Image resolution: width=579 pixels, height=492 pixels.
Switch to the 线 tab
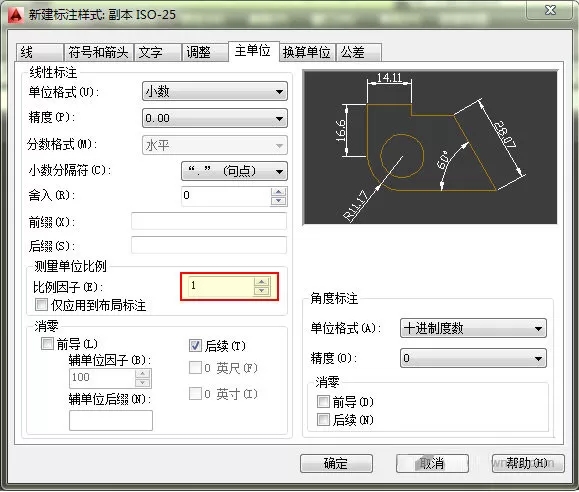[40, 52]
